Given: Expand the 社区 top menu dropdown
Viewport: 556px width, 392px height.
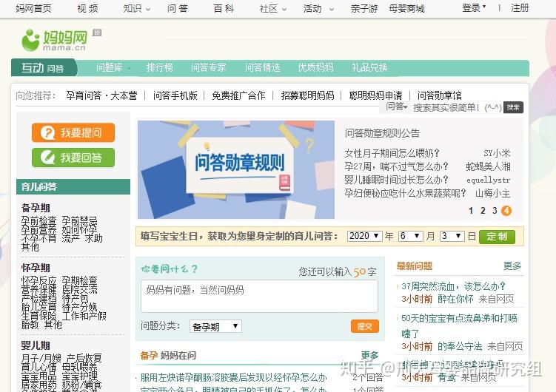Looking at the screenshot, I should [272, 8].
